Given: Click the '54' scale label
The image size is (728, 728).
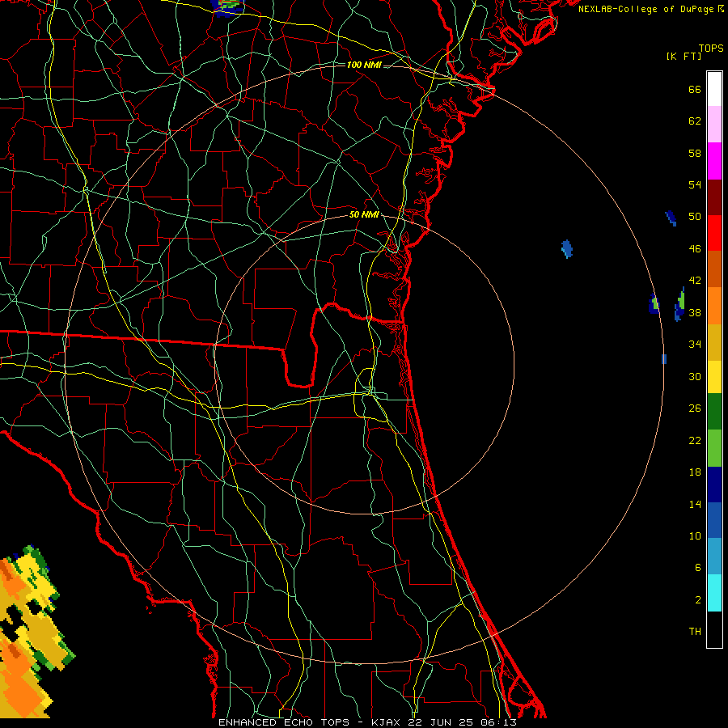Looking at the screenshot, I should (695, 184).
